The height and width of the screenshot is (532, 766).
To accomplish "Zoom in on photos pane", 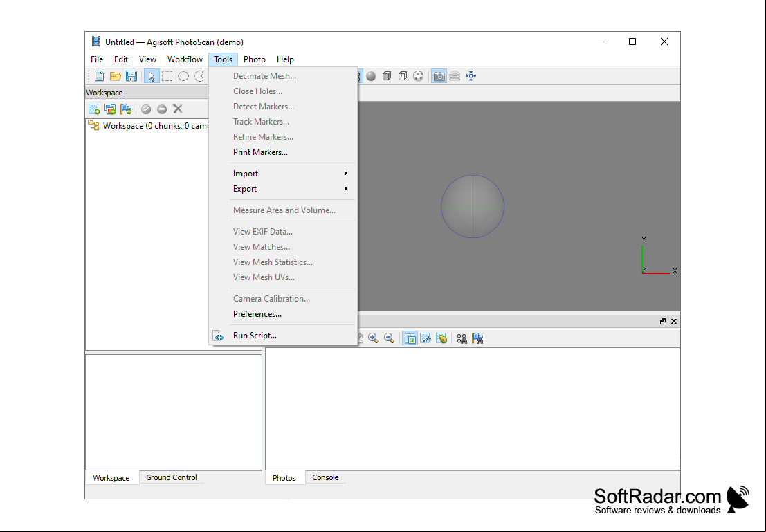I will point(373,338).
